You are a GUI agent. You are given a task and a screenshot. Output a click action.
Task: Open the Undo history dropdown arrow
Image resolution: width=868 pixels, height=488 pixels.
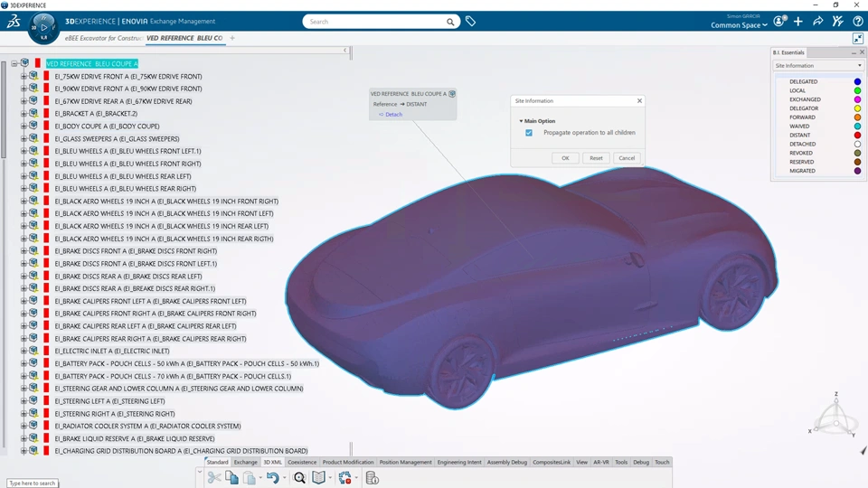[285, 478]
